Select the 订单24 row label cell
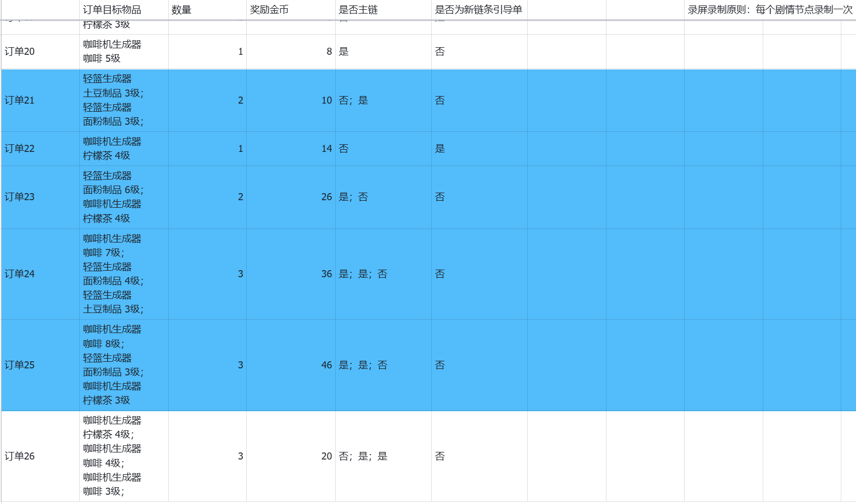Viewport: 856px width, 504px height. click(41, 274)
